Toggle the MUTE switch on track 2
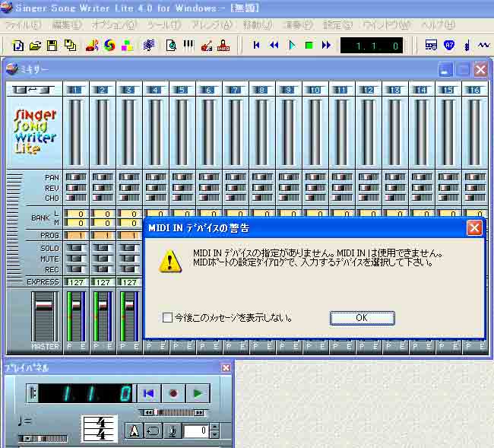 click(x=102, y=259)
